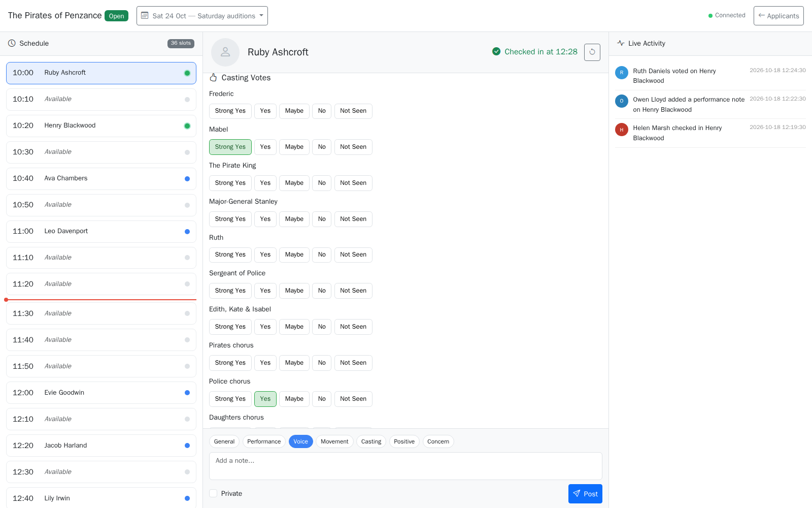Image resolution: width=812 pixels, height=508 pixels.
Task: Open the Saturday auditions session dropdown
Action: [202, 16]
